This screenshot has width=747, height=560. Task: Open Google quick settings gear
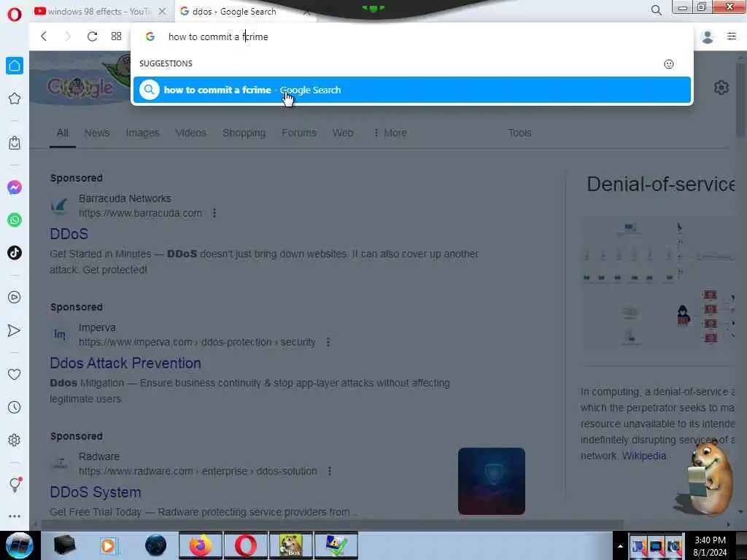pos(721,87)
